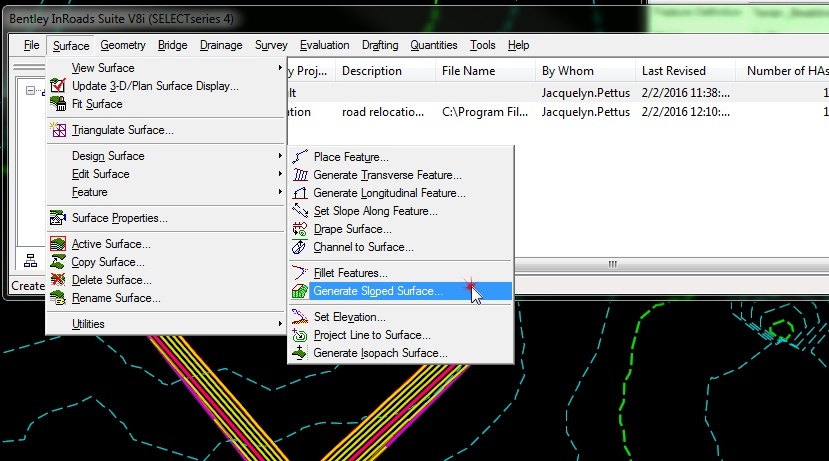Click the Update 3-D/Plan Surface Display icon
The width and height of the screenshot is (829, 461).
pyautogui.click(x=58, y=86)
